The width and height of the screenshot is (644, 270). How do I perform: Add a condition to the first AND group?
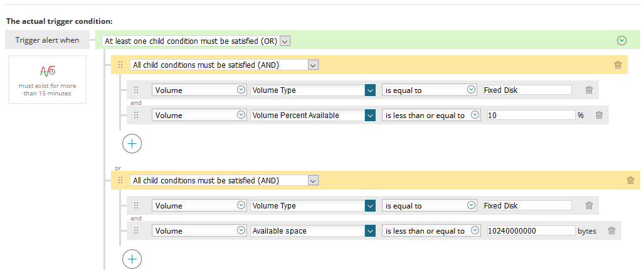[x=132, y=143]
